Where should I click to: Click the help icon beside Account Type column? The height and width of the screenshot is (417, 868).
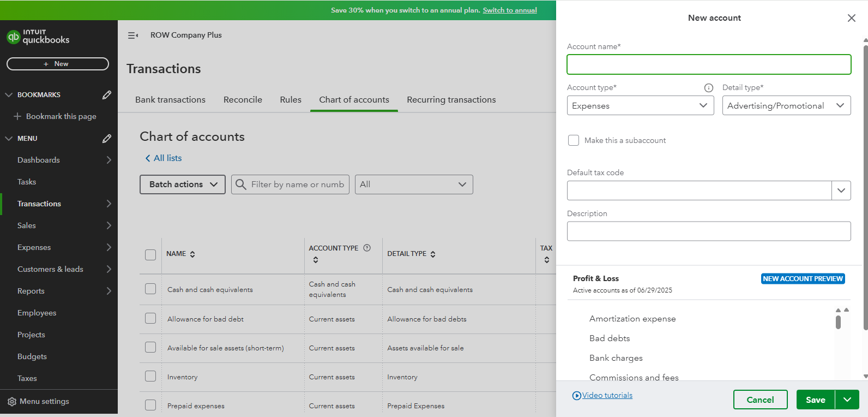[x=367, y=248]
